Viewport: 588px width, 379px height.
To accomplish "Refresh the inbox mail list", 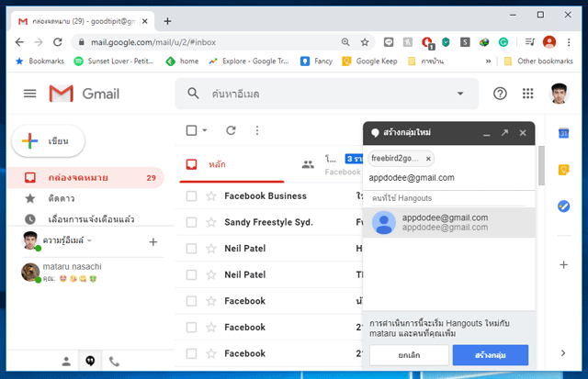I will [x=231, y=130].
